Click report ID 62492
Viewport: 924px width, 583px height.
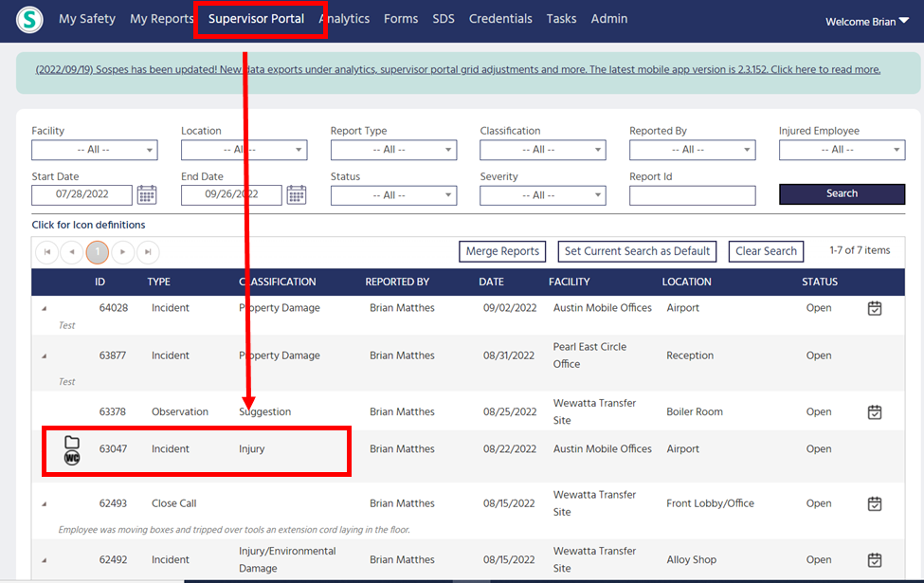pos(113,559)
